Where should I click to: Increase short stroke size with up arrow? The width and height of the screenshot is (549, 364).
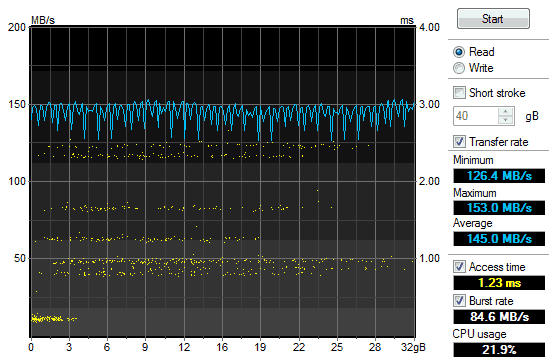pos(505,112)
